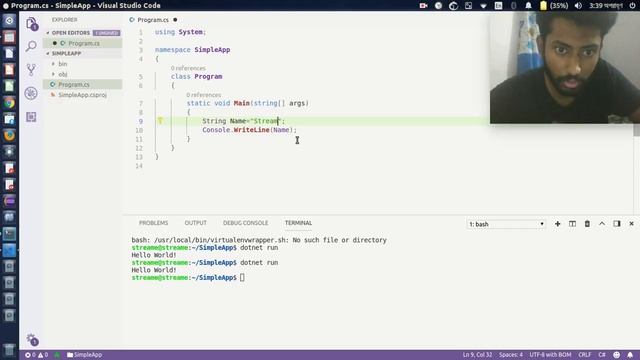Click the namespace SimpleApp line
The image size is (640, 360).
[192, 50]
